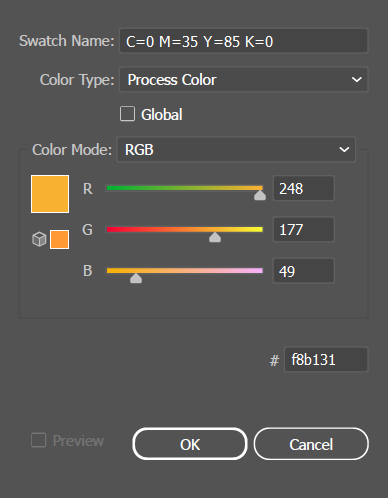Viewport: 388px width, 498px height.
Task: Click the R slider handle
Action: [x=260, y=195]
